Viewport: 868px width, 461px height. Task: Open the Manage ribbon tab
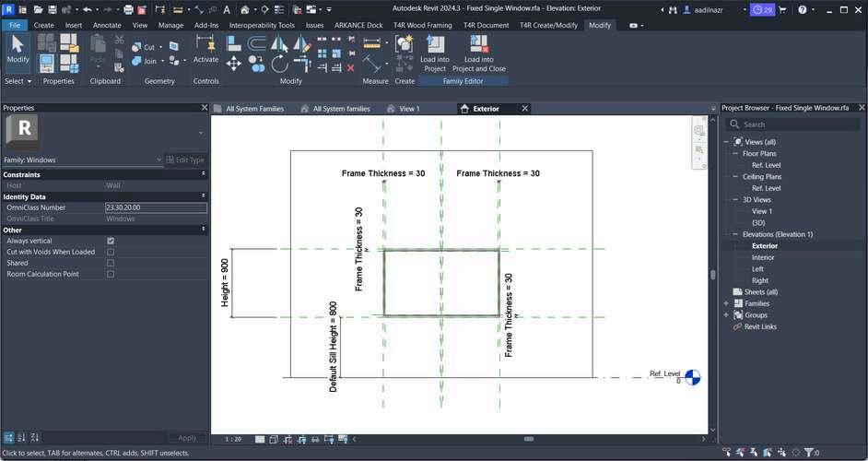point(170,25)
